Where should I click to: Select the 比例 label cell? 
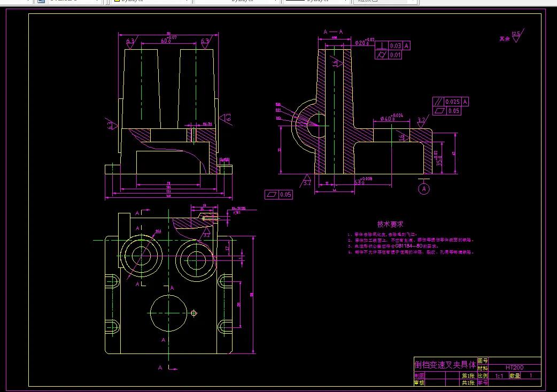click(x=483, y=375)
